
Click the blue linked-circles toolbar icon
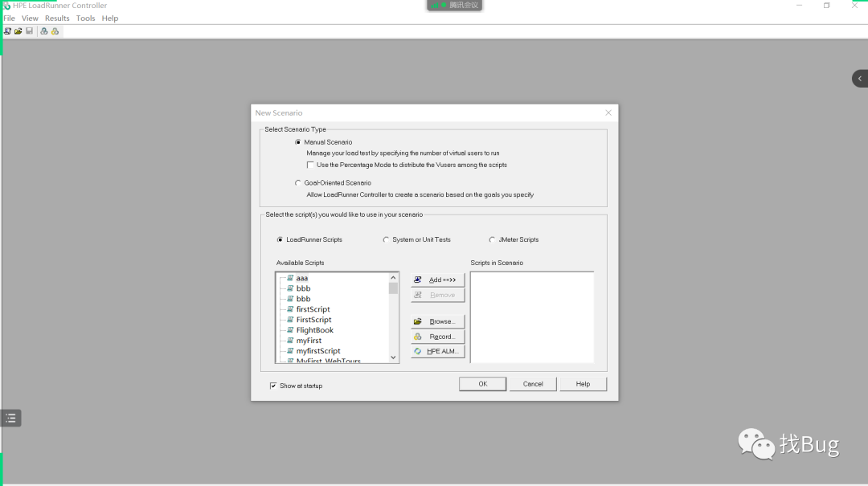coord(44,31)
